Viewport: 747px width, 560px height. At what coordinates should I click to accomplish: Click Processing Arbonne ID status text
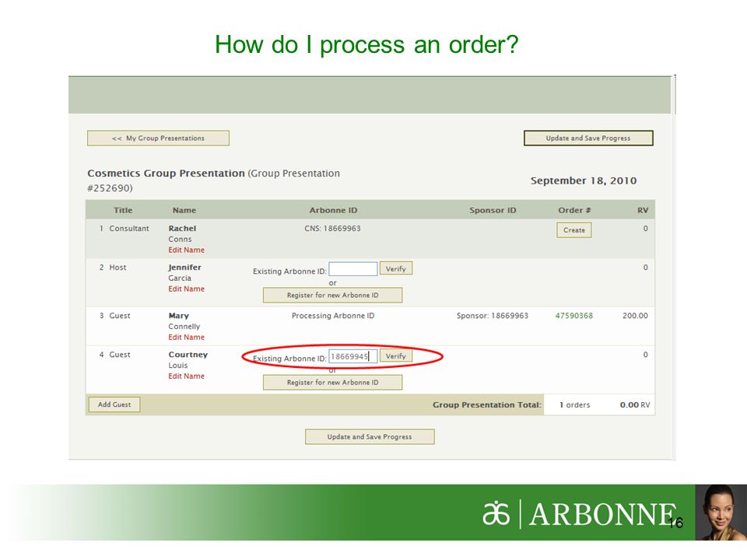333,316
